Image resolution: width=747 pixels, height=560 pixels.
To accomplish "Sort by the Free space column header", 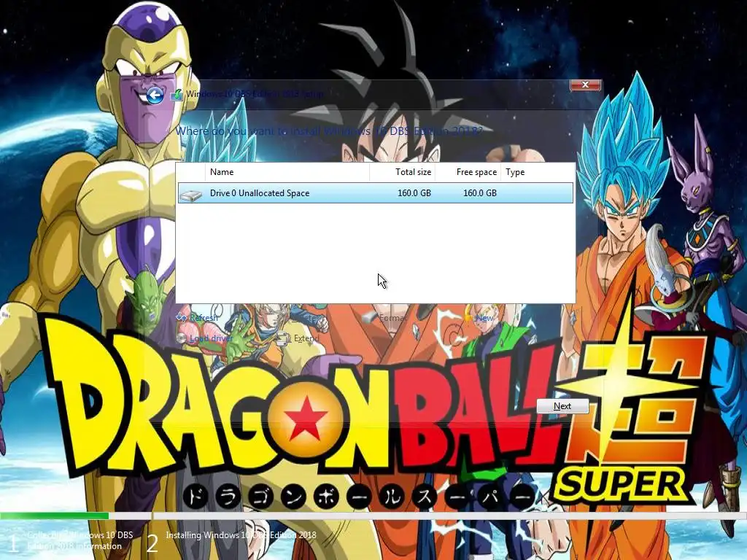I will click(x=468, y=172).
